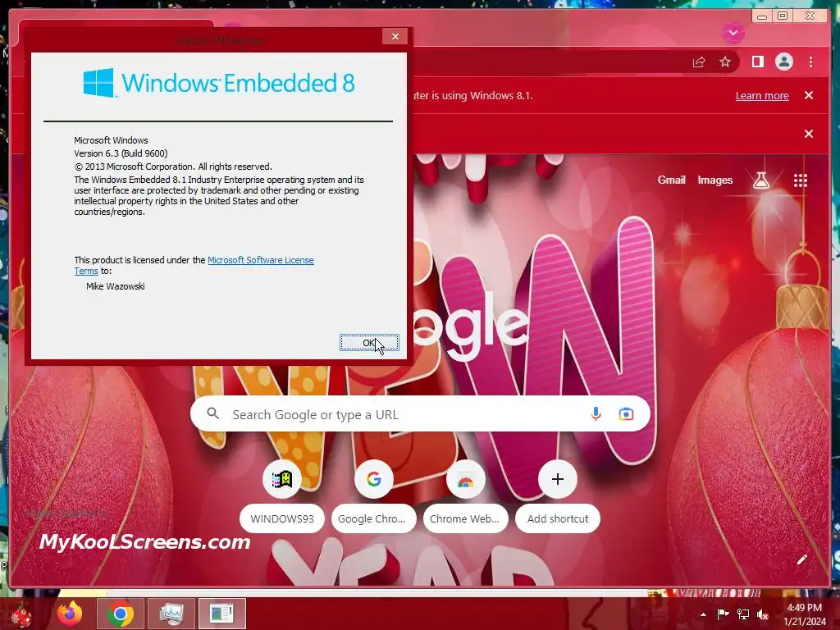Open network status tray icon

click(743, 614)
